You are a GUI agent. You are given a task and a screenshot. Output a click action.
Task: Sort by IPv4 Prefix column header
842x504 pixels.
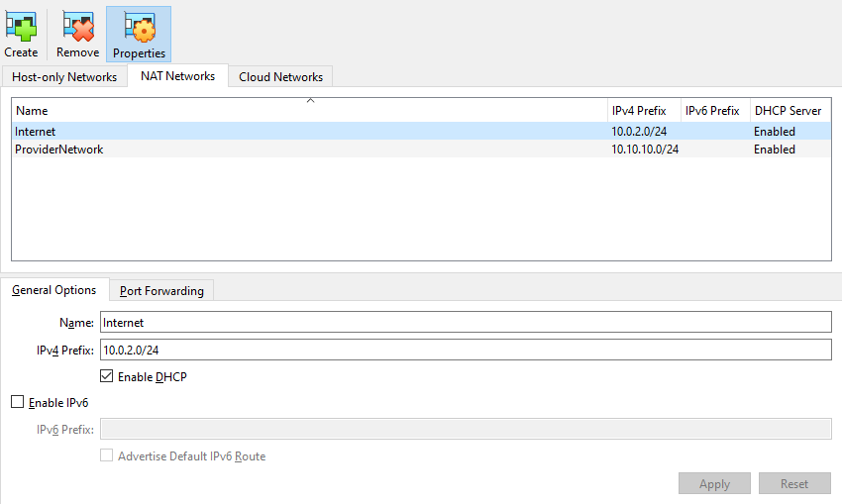pyautogui.click(x=639, y=111)
